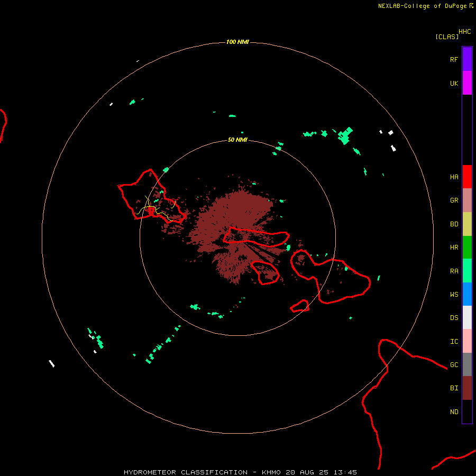Click the HA red legend swatch
Image resolution: width=476 pixels, height=476 pixels.
(467, 177)
